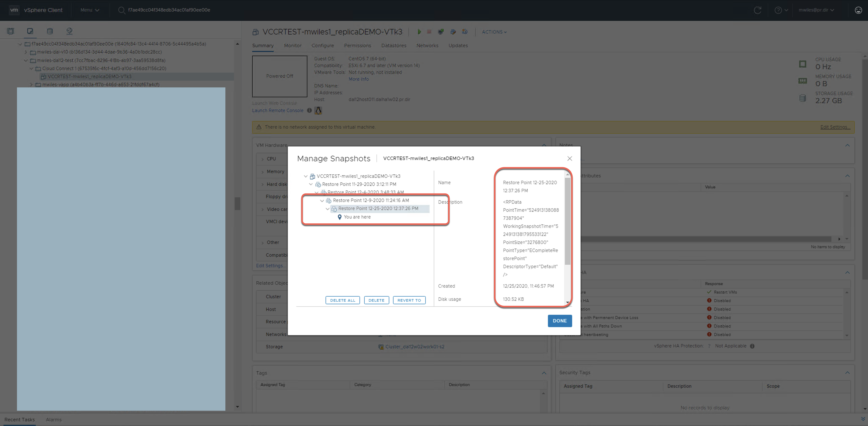Switch to VMs and Templates inventory icon
This screenshot has height=426, width=868.
pyautogui.click(x=30, y=31)
